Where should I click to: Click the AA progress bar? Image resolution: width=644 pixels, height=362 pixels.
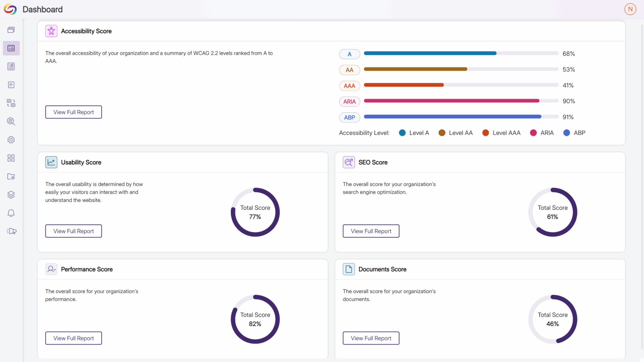point(461,69)
